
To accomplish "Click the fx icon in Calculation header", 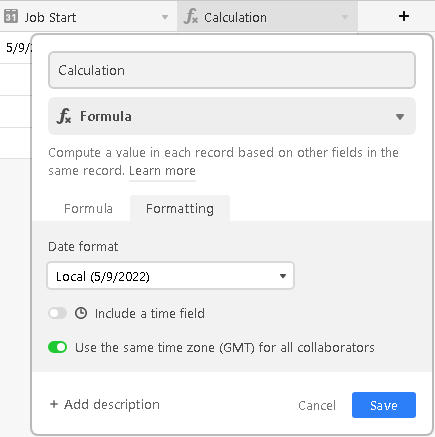I will [191, 17].
